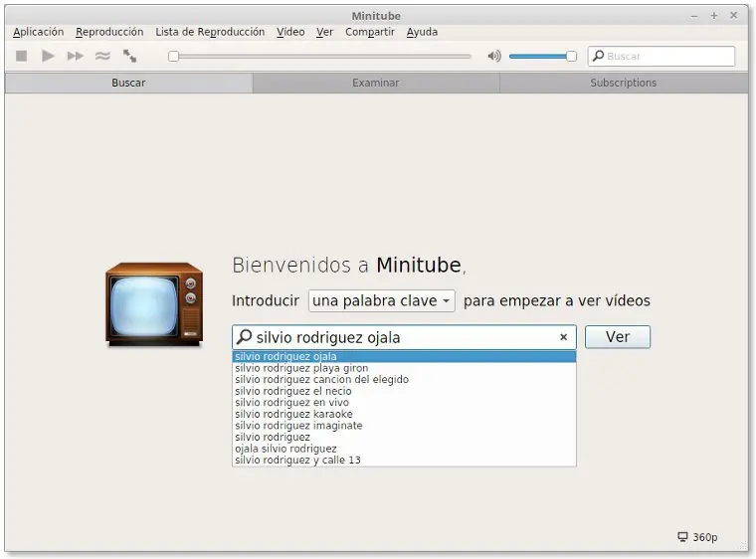The image size is (756, 559).
Task: Skip to the next video icon
Action: [x=76, y=56]
